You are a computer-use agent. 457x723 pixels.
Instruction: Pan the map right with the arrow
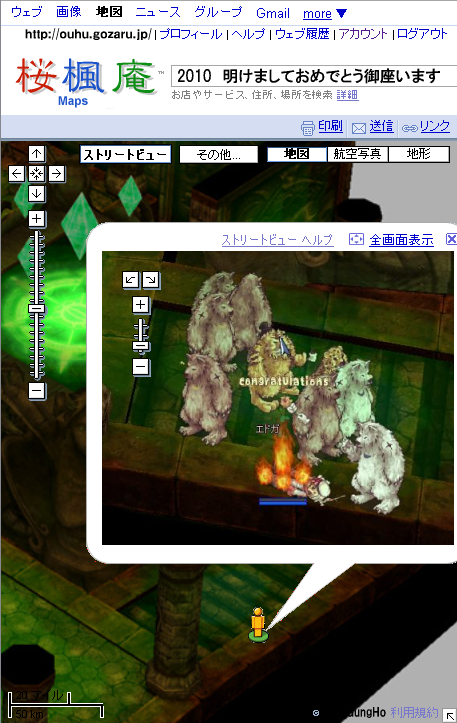[x=56, y=174]
